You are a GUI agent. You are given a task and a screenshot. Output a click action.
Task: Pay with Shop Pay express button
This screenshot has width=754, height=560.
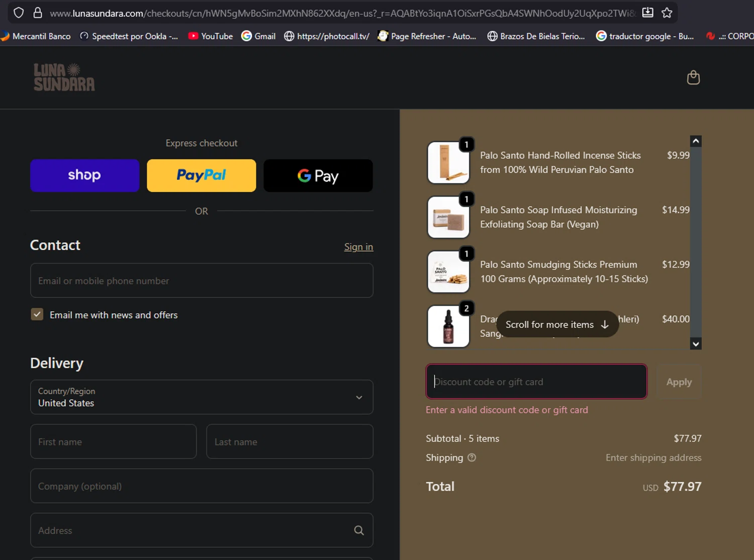(x=84, y=175)
